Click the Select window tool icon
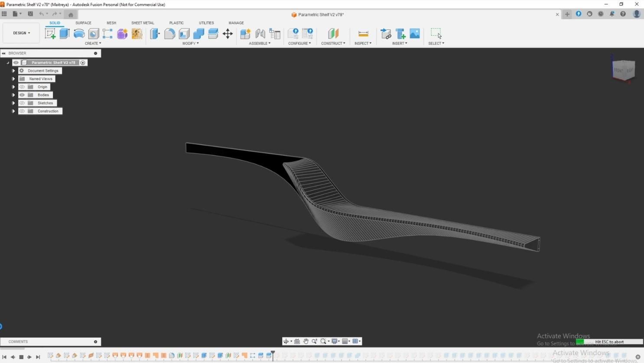Screen dimensions: 644x363 436,34
